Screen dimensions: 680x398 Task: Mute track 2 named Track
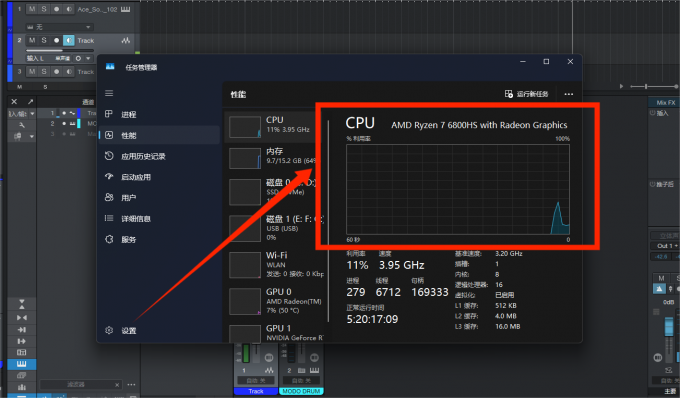pyautogui.click(x=32, y=40)
